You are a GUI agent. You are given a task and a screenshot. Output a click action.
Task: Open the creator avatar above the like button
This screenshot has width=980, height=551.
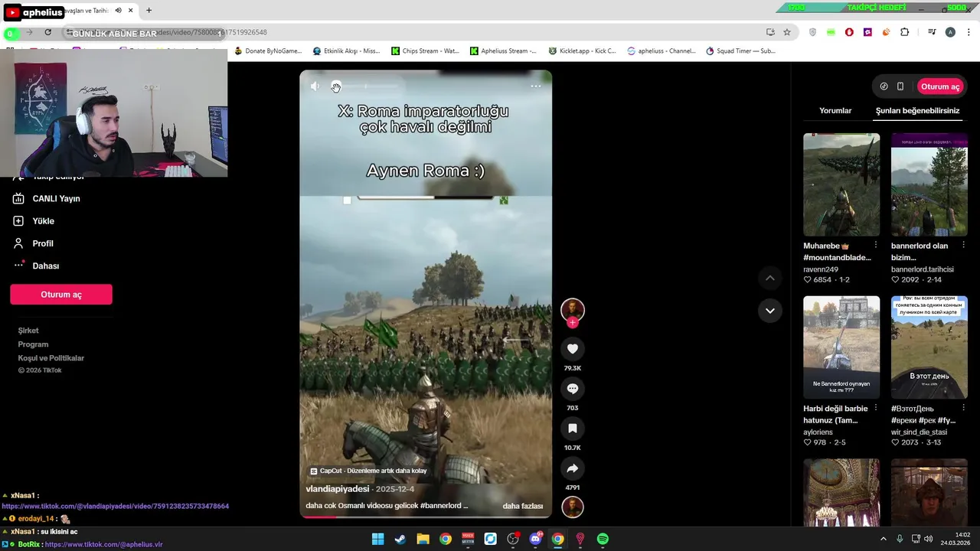coord(573,309)
